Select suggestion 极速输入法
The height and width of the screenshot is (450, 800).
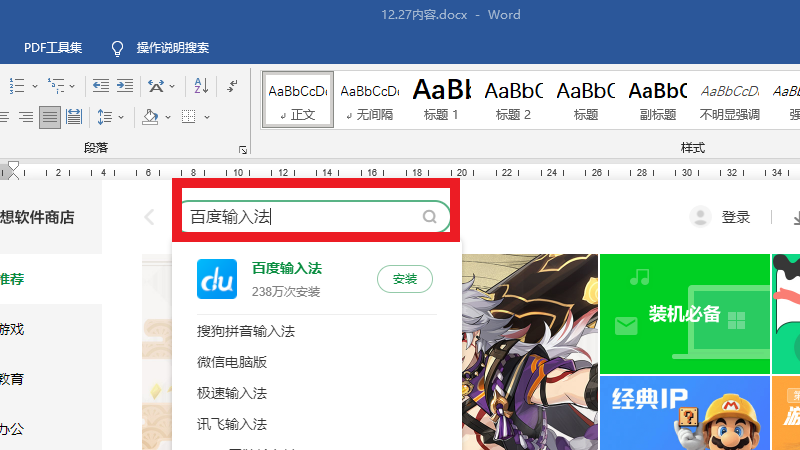click(x=232, y=393)
